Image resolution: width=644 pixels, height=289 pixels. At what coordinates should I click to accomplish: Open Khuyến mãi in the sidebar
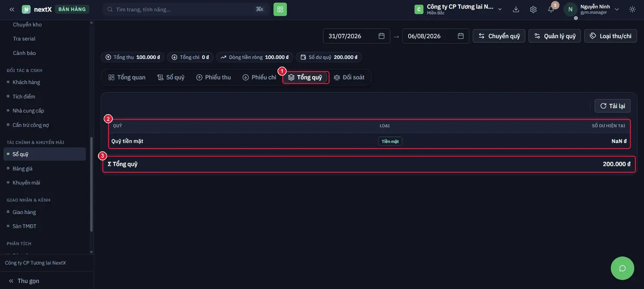click(x=26, y=183)
